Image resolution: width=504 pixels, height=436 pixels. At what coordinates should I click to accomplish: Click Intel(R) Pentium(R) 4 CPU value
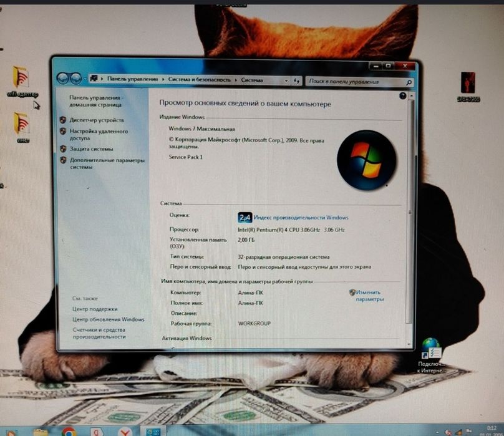(x=291, y=230)
